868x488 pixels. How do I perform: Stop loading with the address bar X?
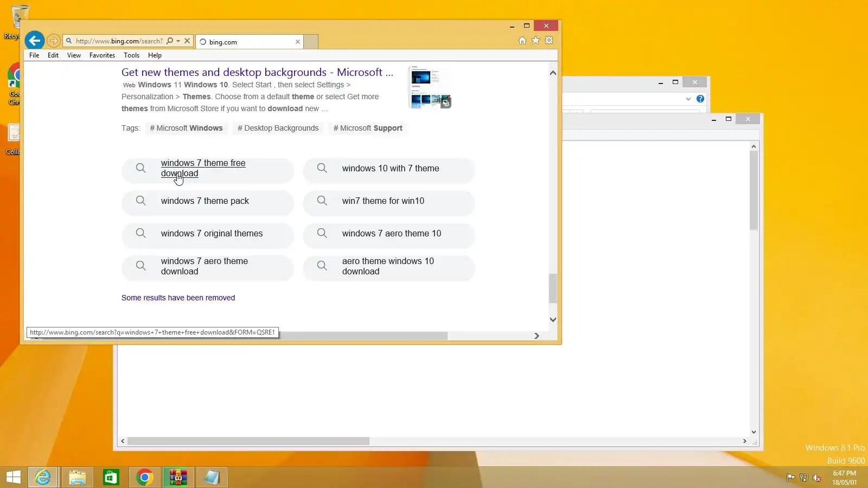click(x=187, y=41)
